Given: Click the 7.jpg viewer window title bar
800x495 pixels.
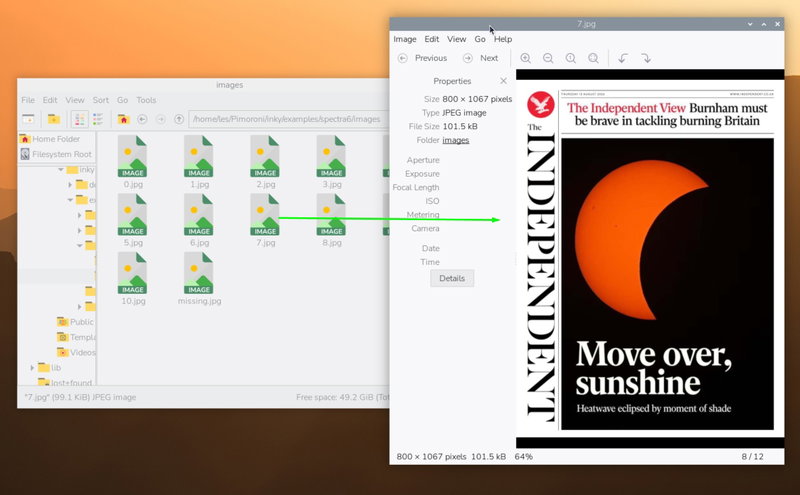Looking at the screenshot, I should pos(587,24).
